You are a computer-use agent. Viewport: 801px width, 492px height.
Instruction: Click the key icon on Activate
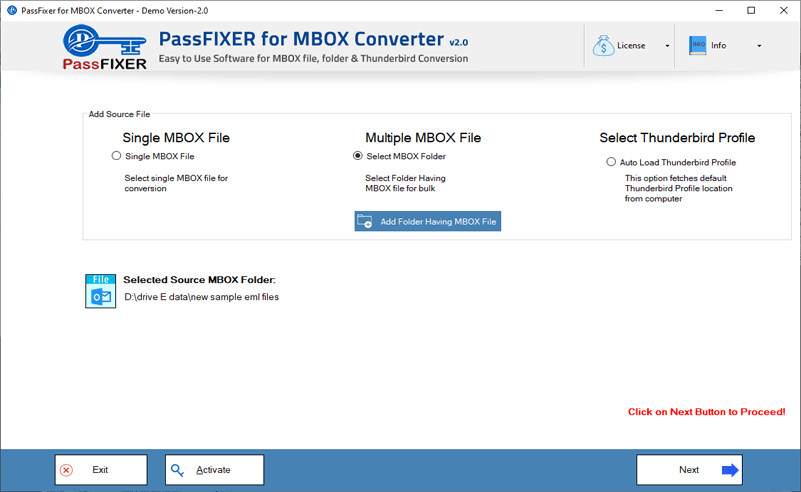(177, 470)
